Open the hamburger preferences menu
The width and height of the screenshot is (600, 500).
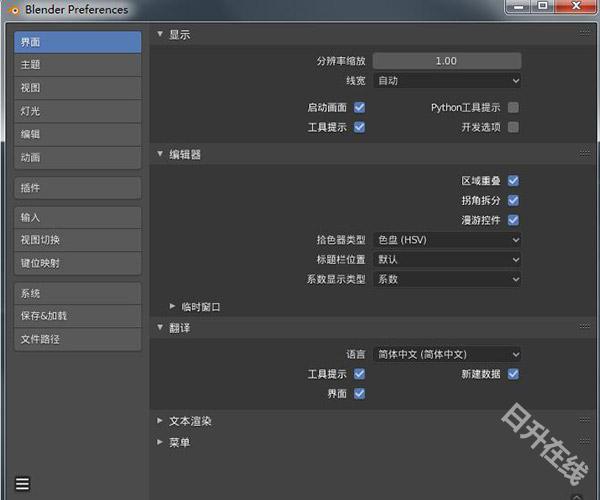[22, 484]
